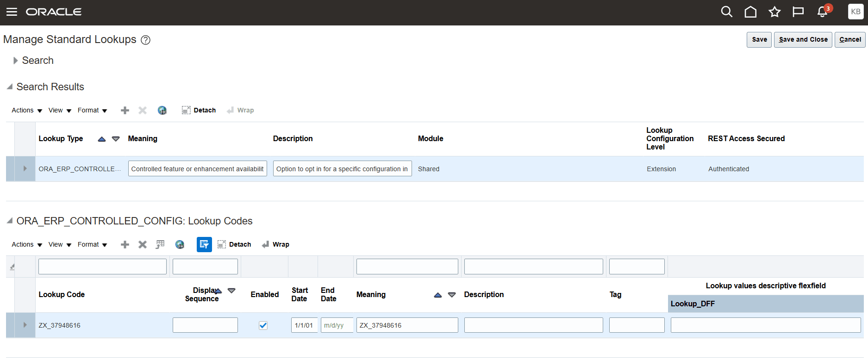Edit Meaning field of the lookup type
This screenshot has height=360, width=868.
coord(198,168)
